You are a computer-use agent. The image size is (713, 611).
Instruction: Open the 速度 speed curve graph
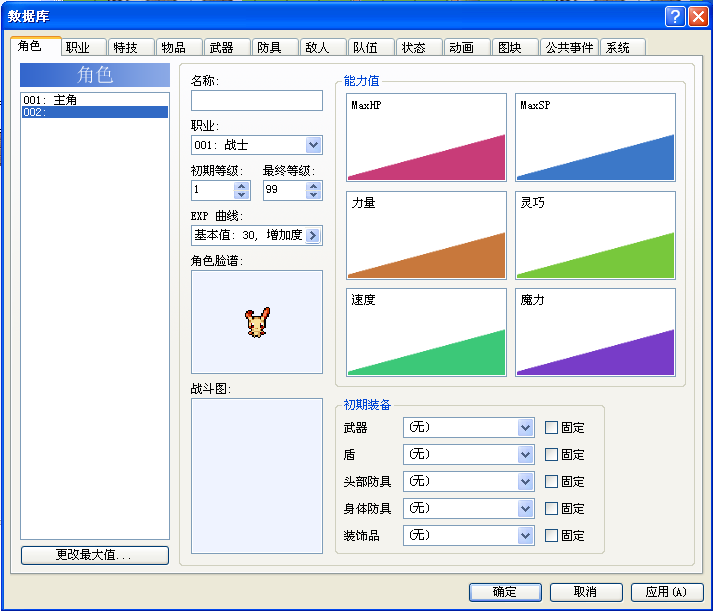pyautogui.click(x=427, y=332)
